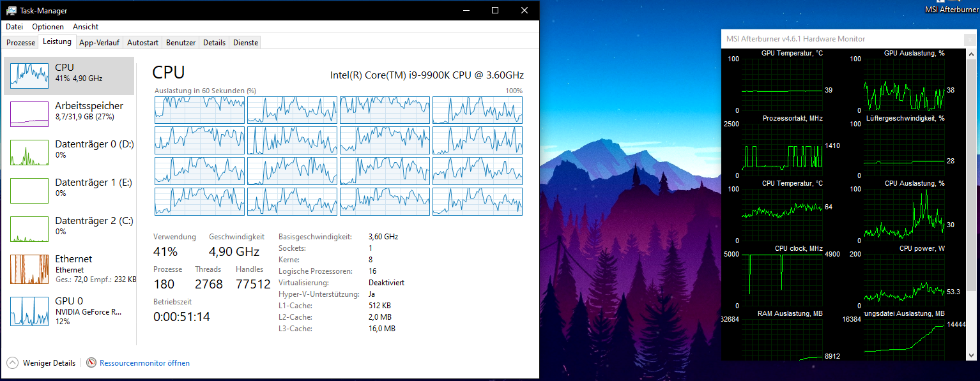980x381 pixels.
Task: Click the Lüftergeschwindigkeit graph in Afterburner
Action: click(x=904, y=150)
